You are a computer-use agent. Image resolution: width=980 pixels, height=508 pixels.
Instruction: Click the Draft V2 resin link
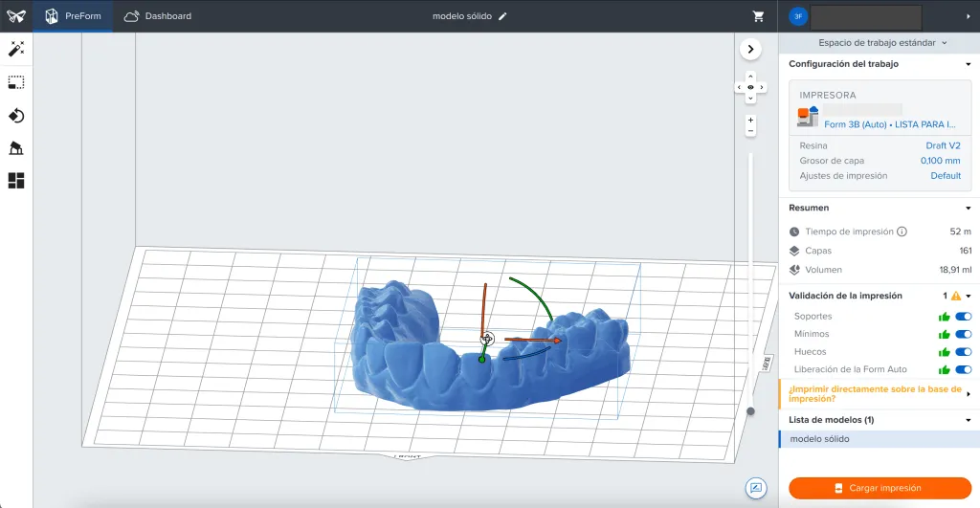point(943,145)
